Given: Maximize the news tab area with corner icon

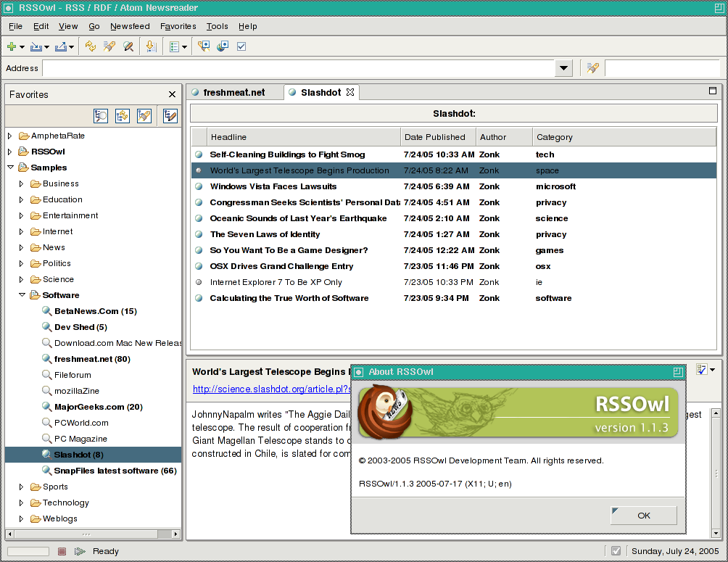Looking at the screenshot, I should coord(713,91).
